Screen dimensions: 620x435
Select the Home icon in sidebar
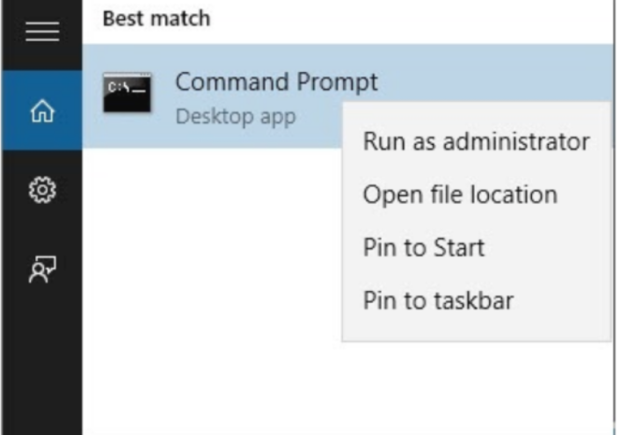coord(42,111)
